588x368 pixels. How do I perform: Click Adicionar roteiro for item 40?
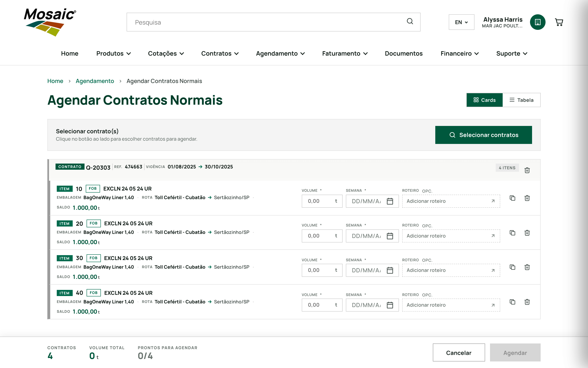(x=451, y=305)
